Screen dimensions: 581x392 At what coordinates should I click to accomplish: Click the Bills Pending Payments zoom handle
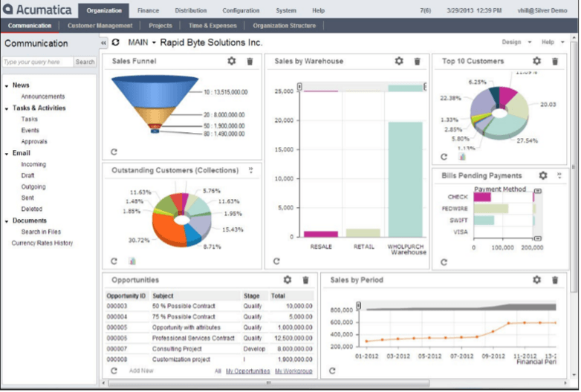pos(538,191)
